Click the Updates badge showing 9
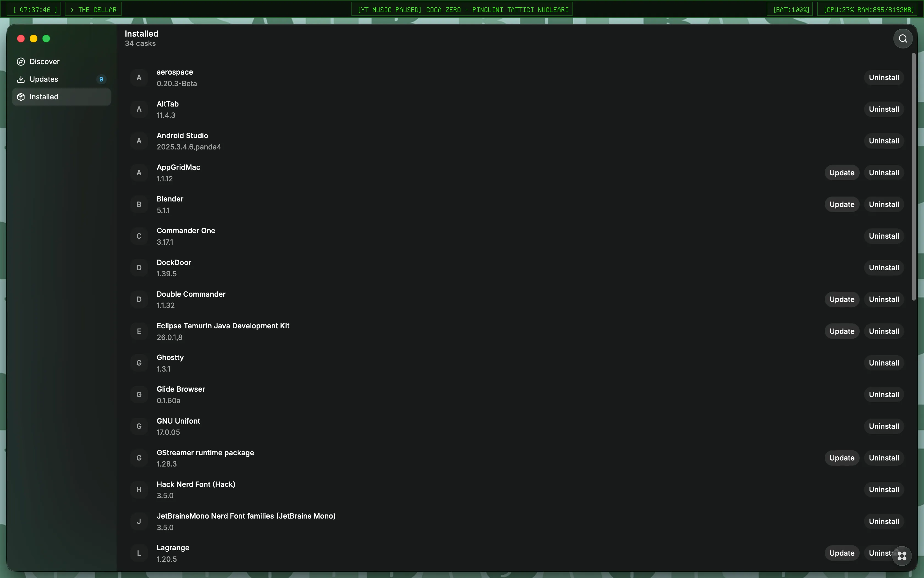The width and height of the screenshot is (924, 578). [101, 79]
